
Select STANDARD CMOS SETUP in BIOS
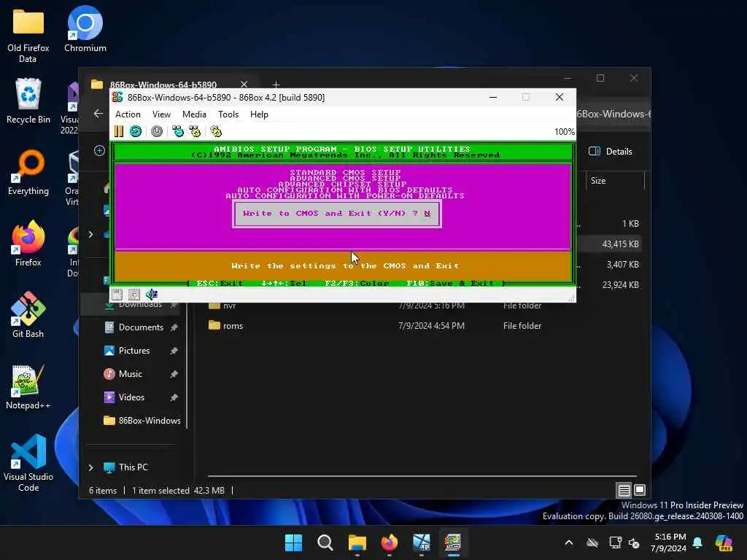click(345, 172)
